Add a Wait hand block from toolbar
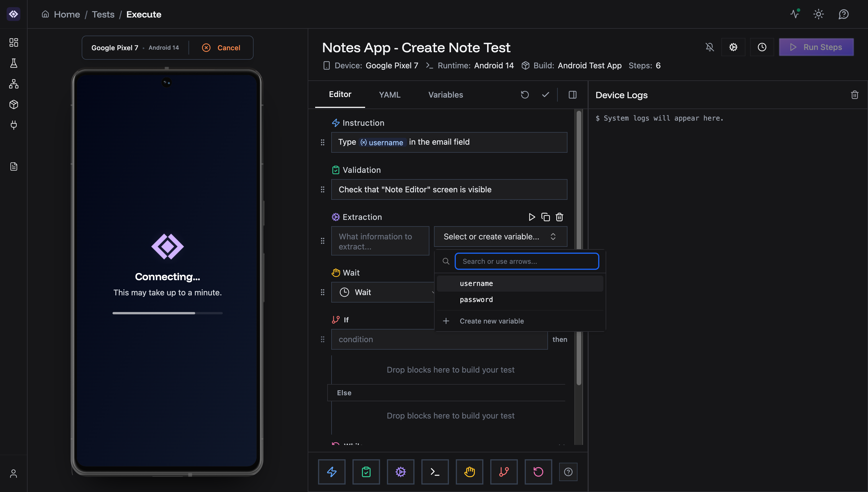Viewport: 868px width, 492px height. pyautogui.click(x=469, y=472)
